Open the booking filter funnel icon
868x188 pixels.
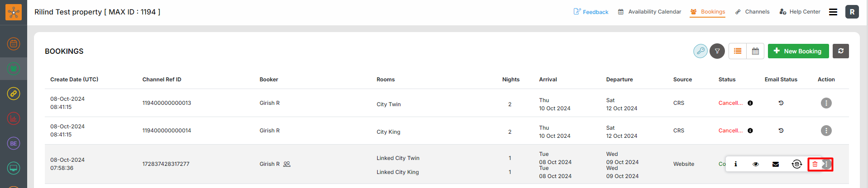pyautogui.click(x=717, y=51)
